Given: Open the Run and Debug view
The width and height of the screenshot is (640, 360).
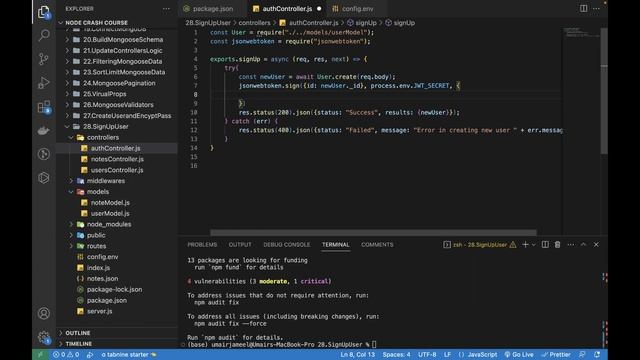Looking at the screenshot, I should [x=44, y=83].
